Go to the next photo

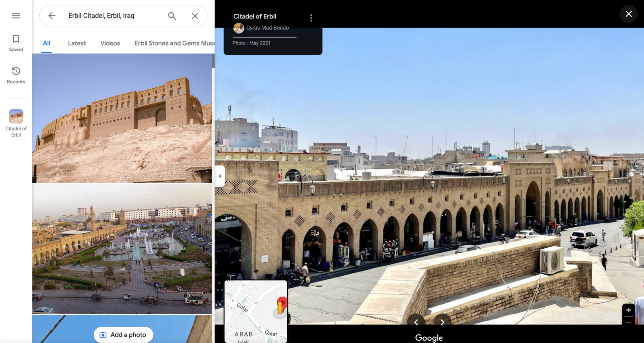(442, 322)
